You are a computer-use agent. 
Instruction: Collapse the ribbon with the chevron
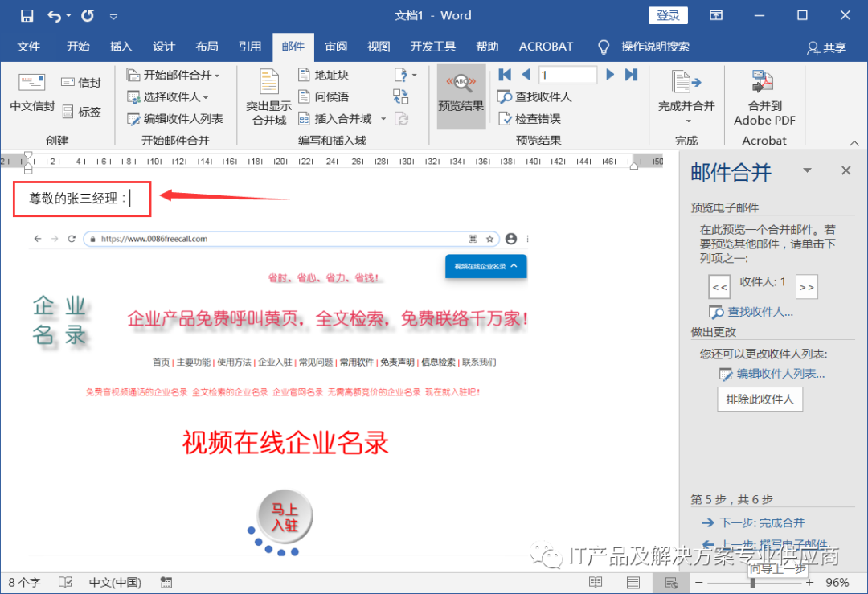854,143
